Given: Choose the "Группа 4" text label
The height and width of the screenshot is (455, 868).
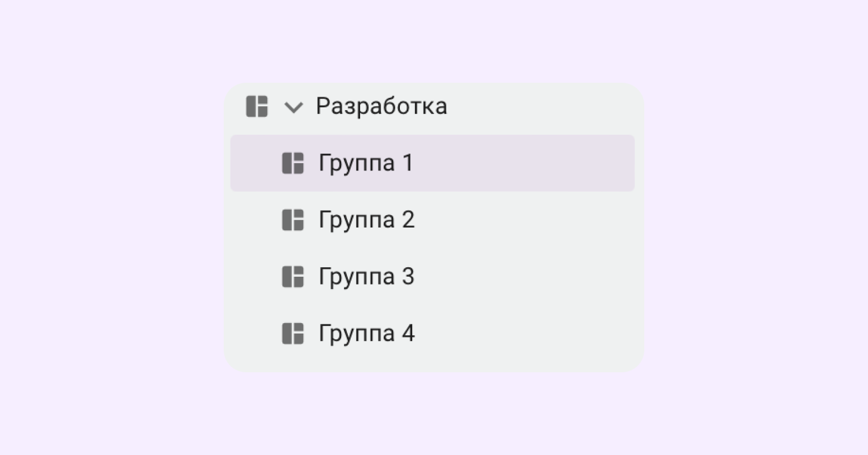Looking at the screenshot, I should point(366,334).
